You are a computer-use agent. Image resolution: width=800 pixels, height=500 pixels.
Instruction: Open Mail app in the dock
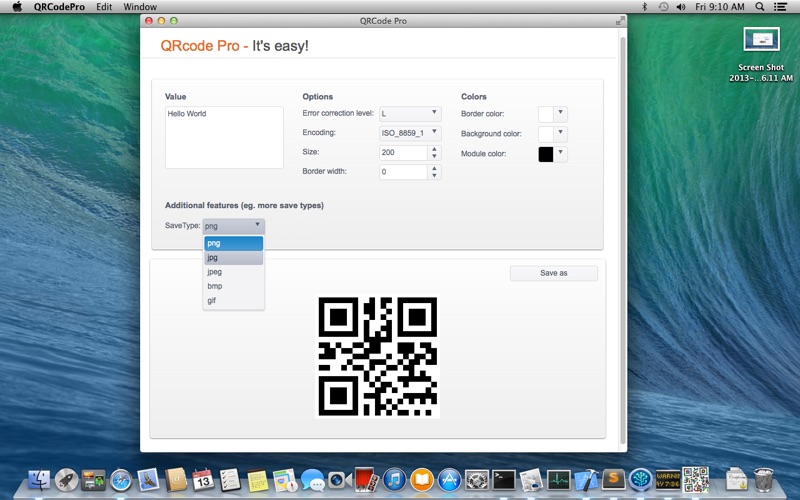[148, 480]
